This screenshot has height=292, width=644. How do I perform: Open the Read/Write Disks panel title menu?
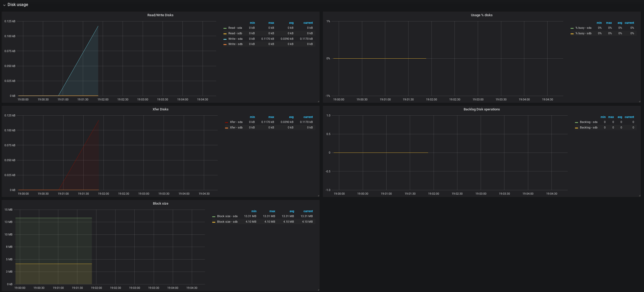click(160, 15)
